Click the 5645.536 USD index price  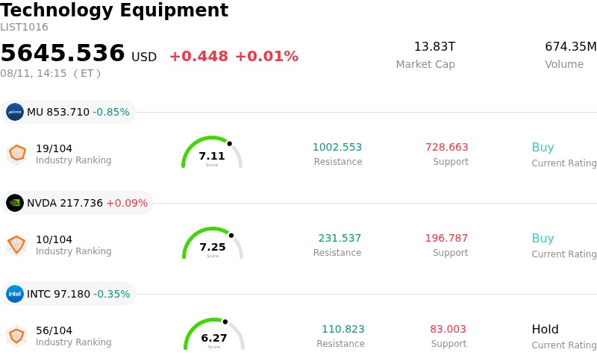(x=78, y=53)
